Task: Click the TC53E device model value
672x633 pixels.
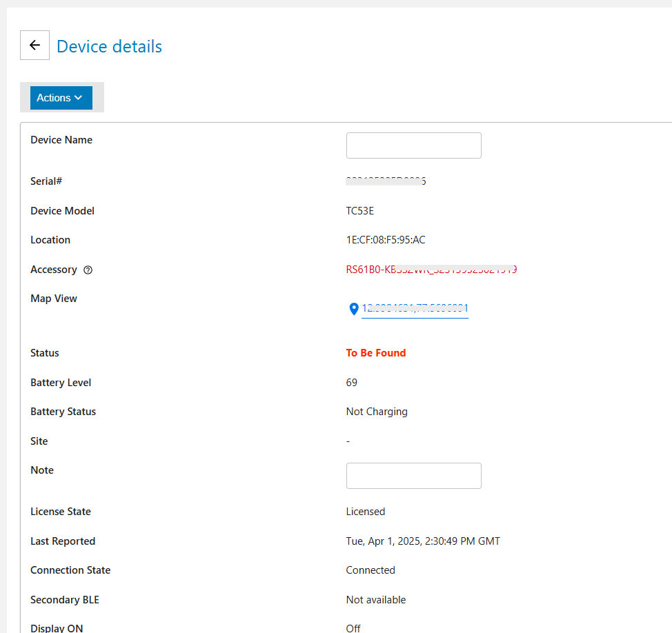Action: 359,211
